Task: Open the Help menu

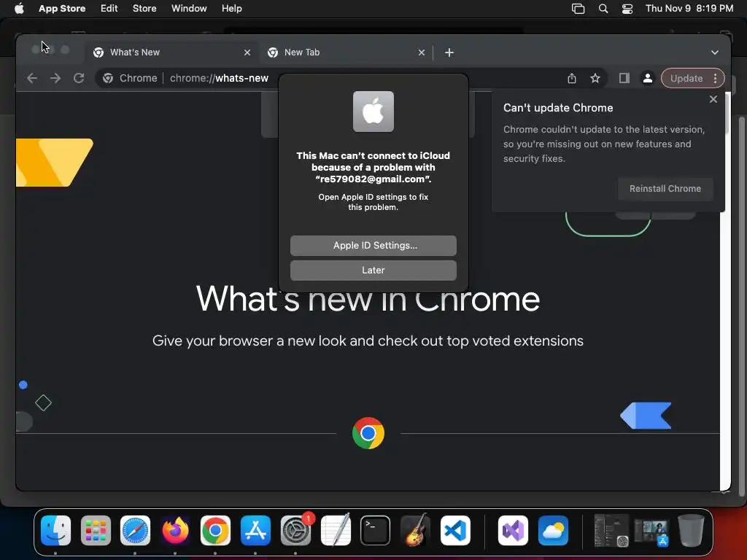Action: (231, 8)
